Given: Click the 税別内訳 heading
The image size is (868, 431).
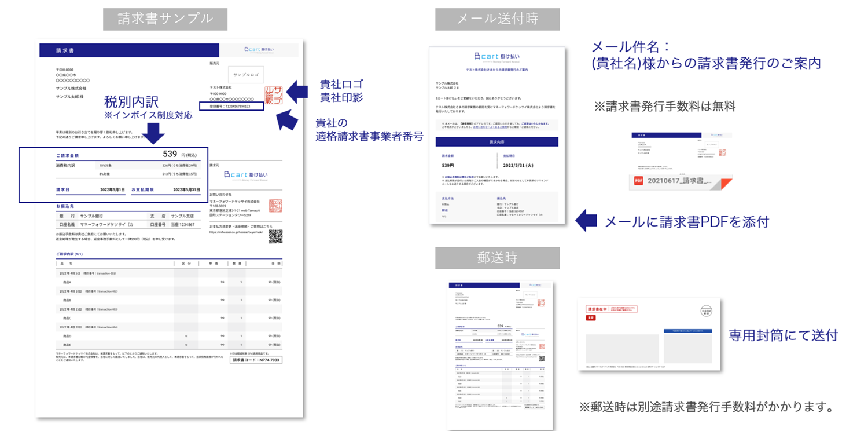Looking at the screenshot, I should tap(131, 102).
